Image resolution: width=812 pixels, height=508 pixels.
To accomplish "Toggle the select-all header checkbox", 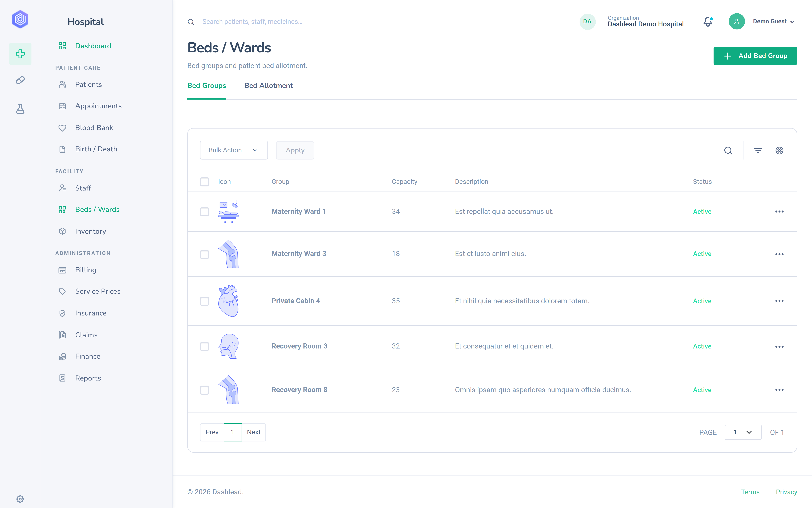I will pyautogui.click(x=204, y=182).
